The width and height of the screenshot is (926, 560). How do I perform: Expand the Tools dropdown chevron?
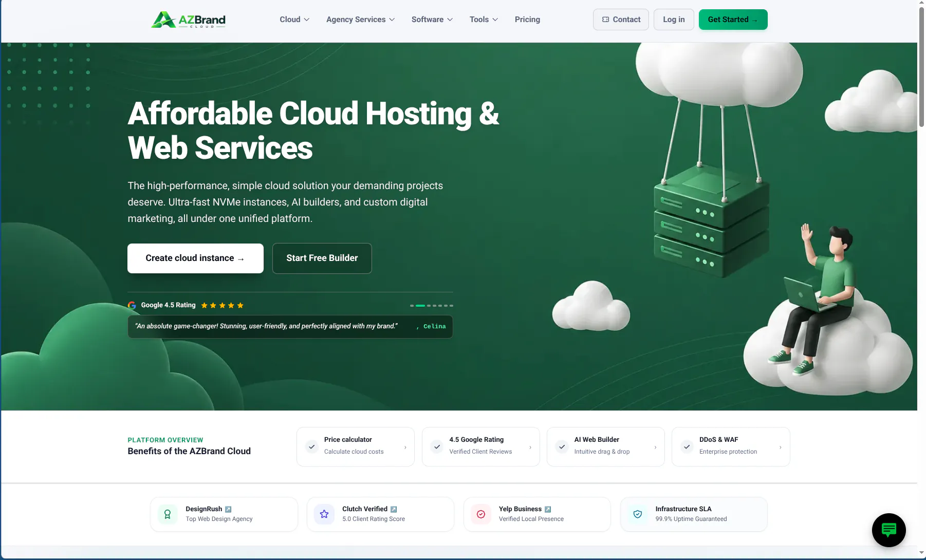(495, 20)
